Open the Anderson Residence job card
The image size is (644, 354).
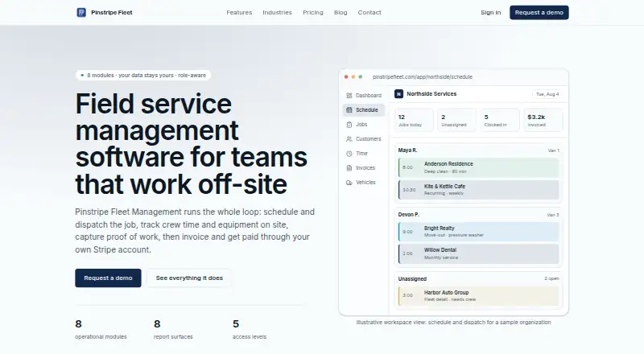coord(478,167)
